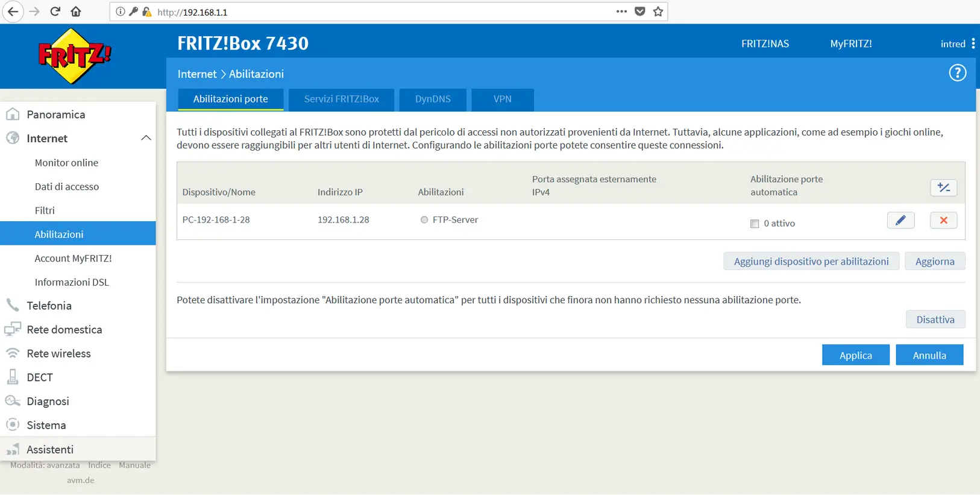This screenshot has height=495, width=980.
Task: Edit PC-192-168-1-28 with the pencil icon
Action: pyautogui.click(x=900, y=220)
